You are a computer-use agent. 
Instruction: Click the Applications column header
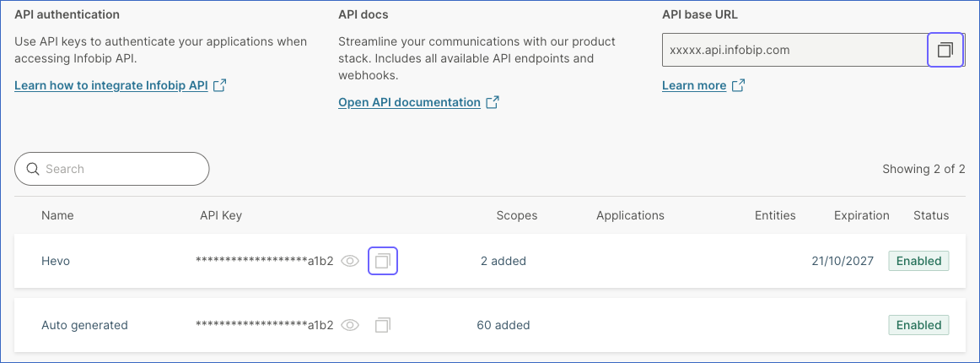(x=630, y=215)
